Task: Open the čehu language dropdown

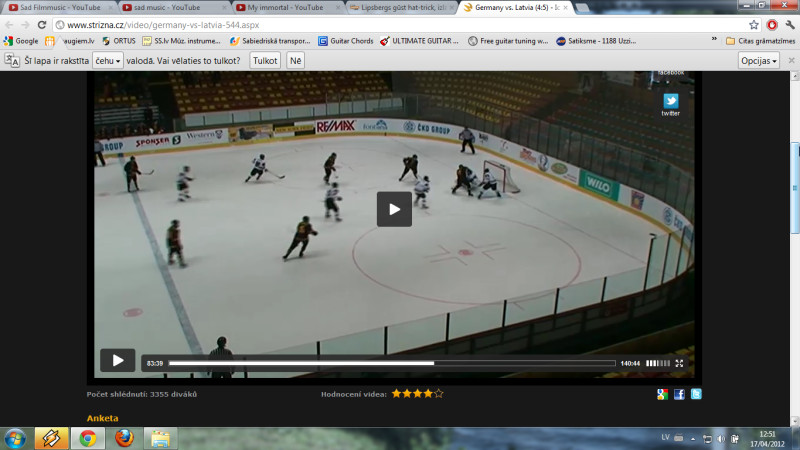Action: (108, 60)
